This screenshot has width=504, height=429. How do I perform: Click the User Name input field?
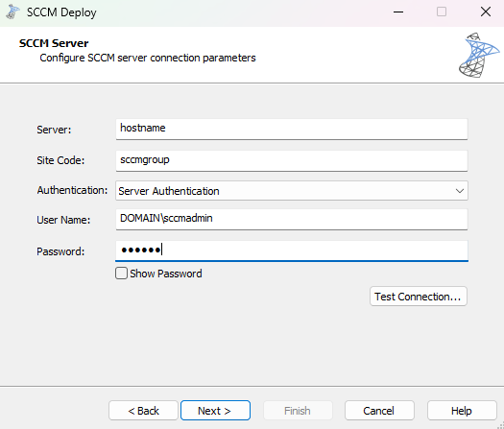tap(292, 220)
